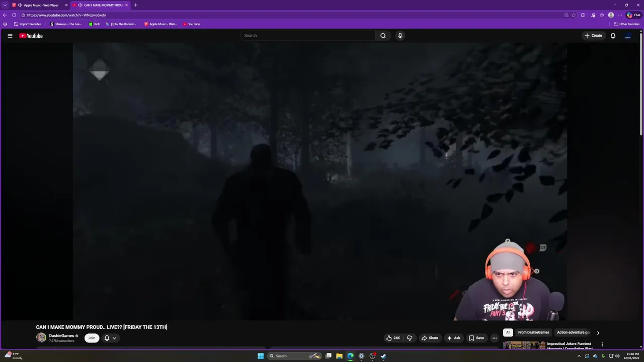Expand hidden system tray icons
The height and width of the screenshot is (362, 644).
(x=579, y=356)
